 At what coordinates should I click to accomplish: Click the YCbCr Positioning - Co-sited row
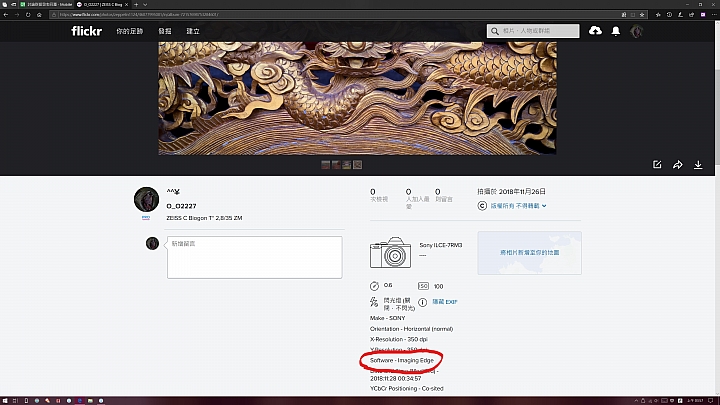pos(406,388)
